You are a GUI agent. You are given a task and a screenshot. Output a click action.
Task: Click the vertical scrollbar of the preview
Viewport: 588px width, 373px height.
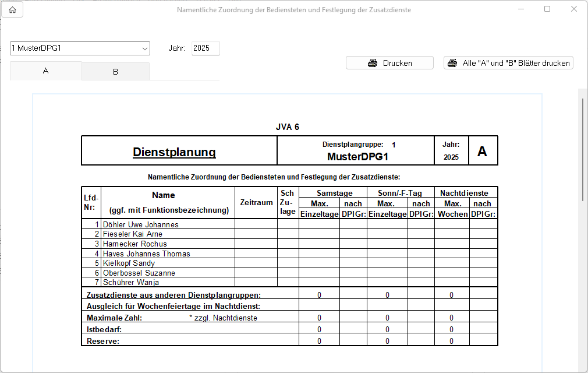[x=583, y=150]
